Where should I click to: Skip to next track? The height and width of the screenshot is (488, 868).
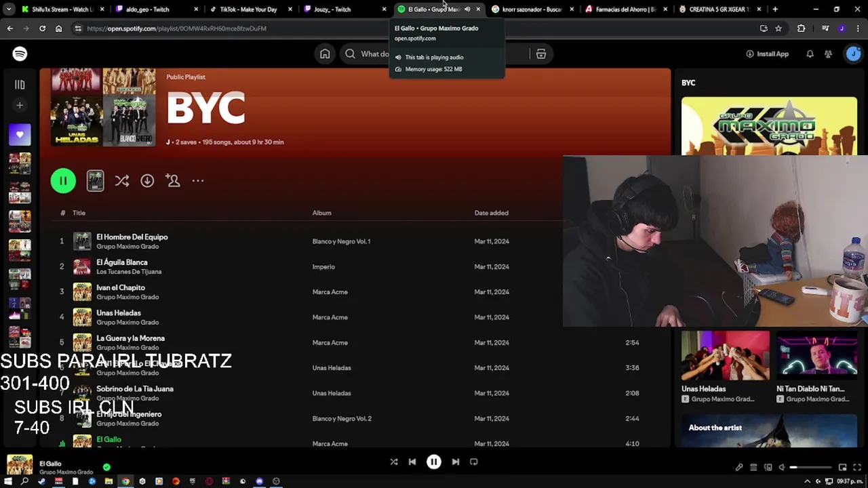click(x=456, y=462)
